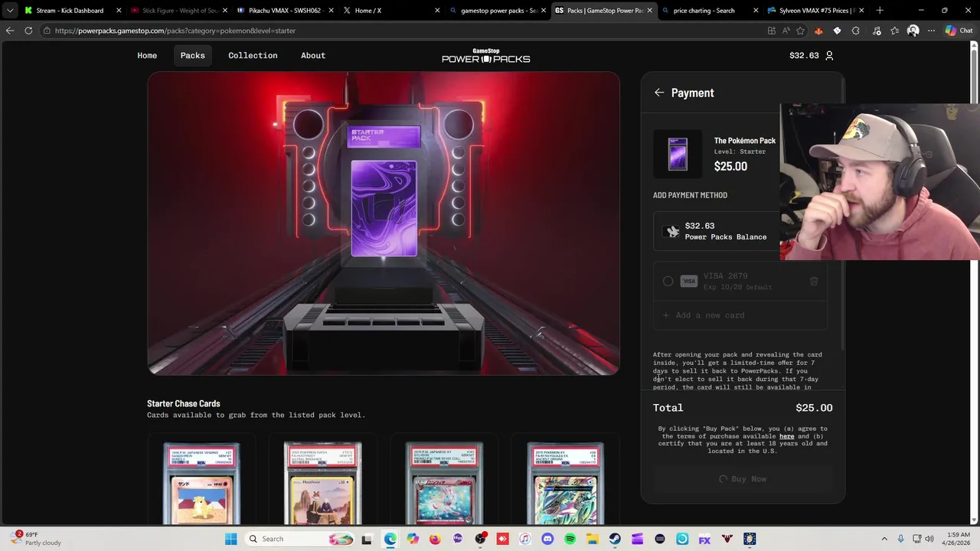The height and width of the screenshot is (551, 980).
Task: Select the VISA 2879 radio button
Action: pos(668,282)
